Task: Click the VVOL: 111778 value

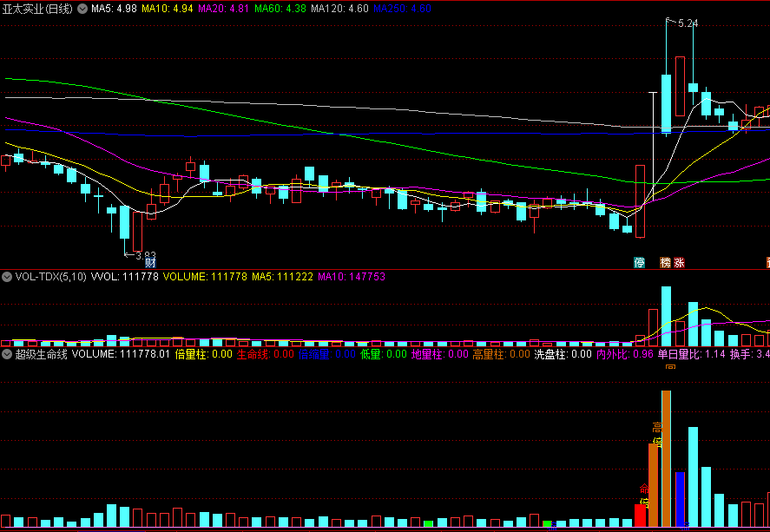Action: click(x=125, y=277)
